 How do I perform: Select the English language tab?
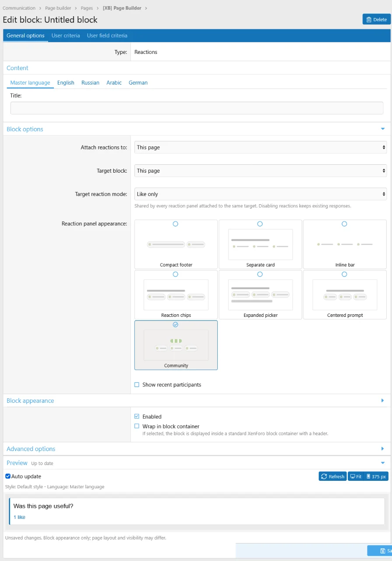point(66,83)
